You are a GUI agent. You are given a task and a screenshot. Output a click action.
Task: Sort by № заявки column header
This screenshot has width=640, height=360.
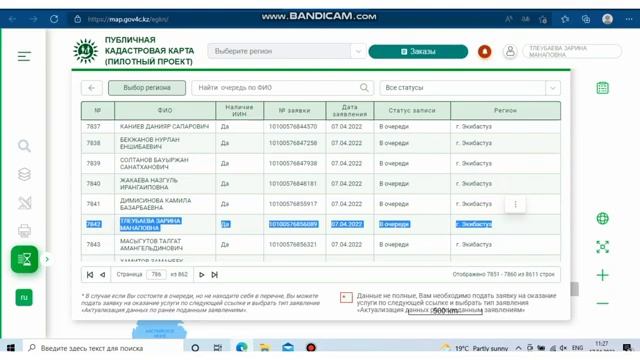(295, 111)
